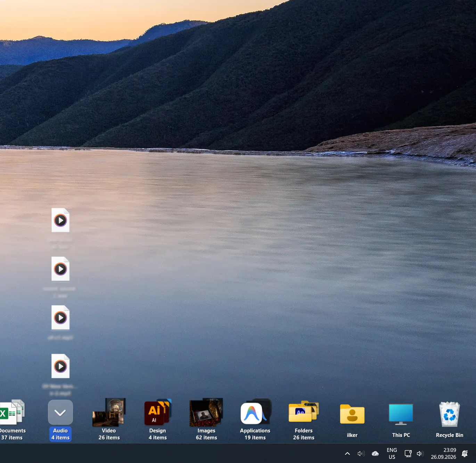Click the speaker icon beside the OneDrive cloud
476x463 pixels.
tap(361, 453)
